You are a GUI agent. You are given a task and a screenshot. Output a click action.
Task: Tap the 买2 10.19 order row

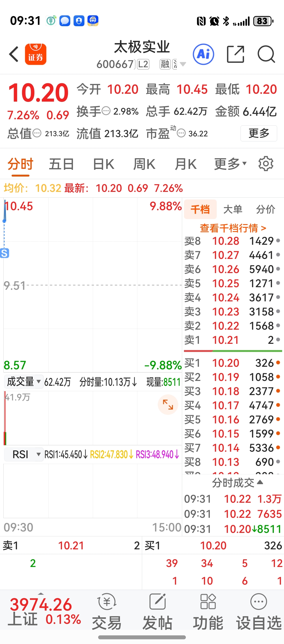point(233,377)
